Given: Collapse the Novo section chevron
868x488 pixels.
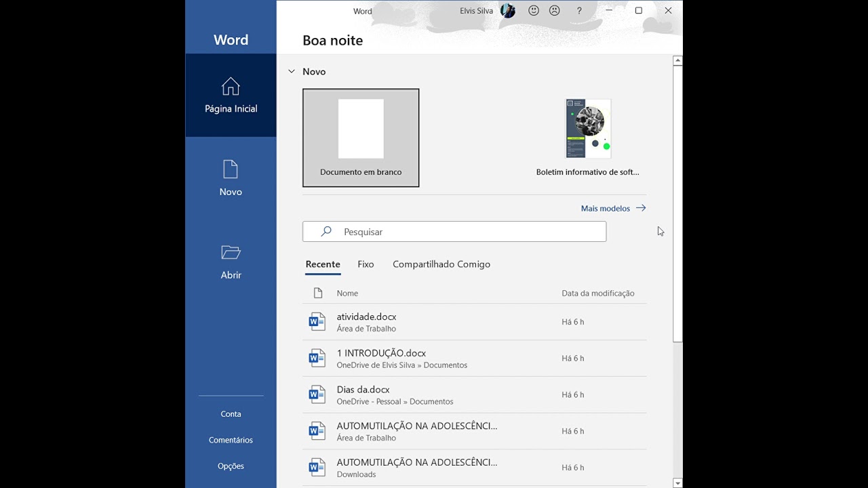Looking at the screenshot, I should click(x=292, y=71).
